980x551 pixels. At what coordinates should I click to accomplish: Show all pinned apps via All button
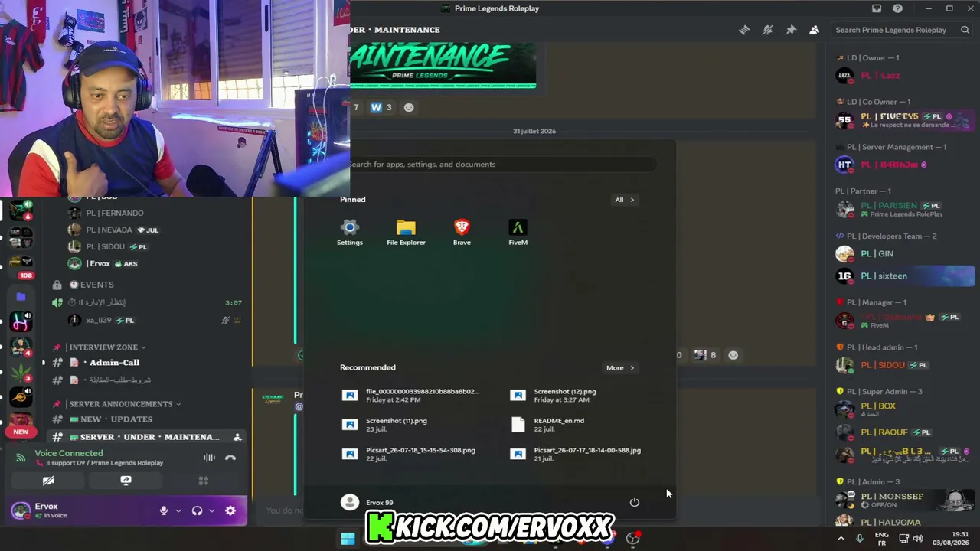[x=624, y=200]
